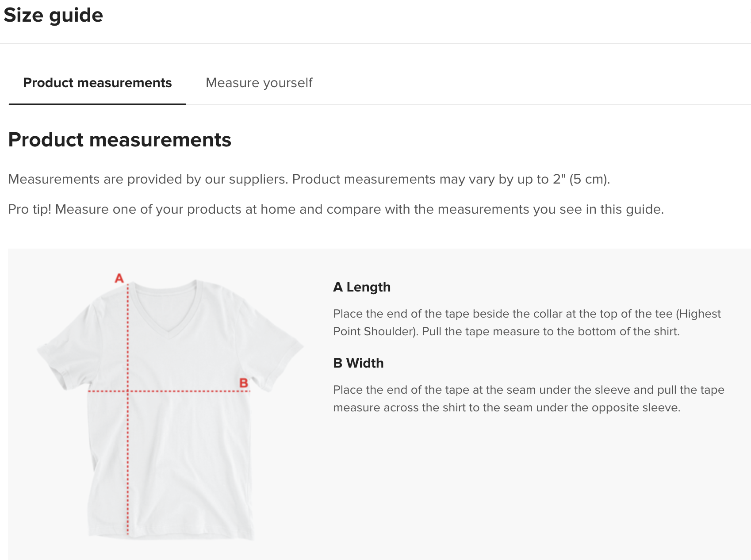Screen dimensions: 751x560
Task: Click the "B Width" heading
Action: (358, 363)
